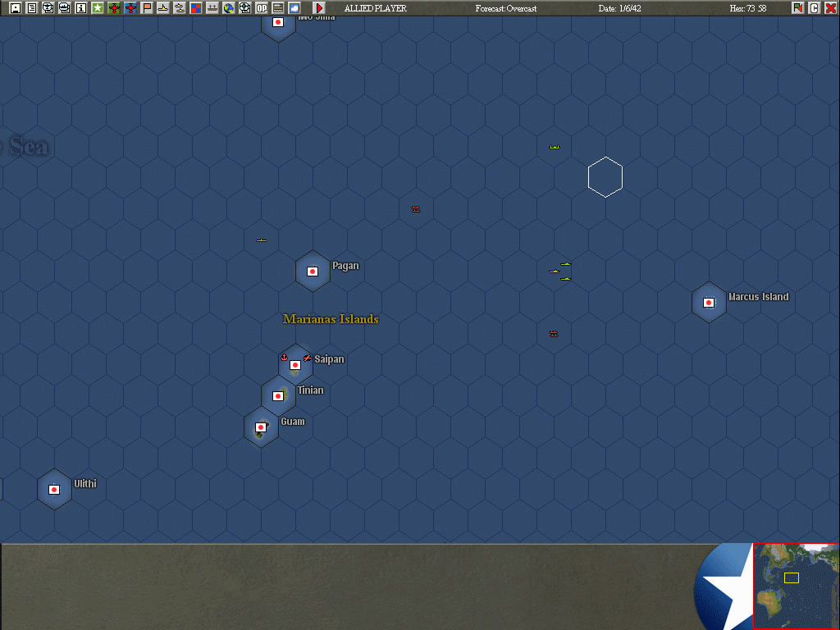Select the Marcus Island base
Viewport: 840px width, 630px height.
pyautogui.click(x=709, y=302)
